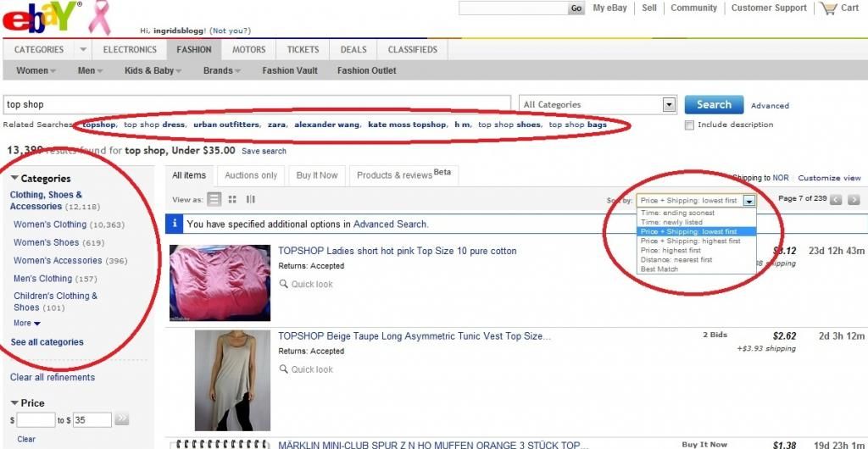The width and height of the screenshot is (868, 449).
Task: Click Quick look magnifier for Beige Tunic
Action: [283, 369]
